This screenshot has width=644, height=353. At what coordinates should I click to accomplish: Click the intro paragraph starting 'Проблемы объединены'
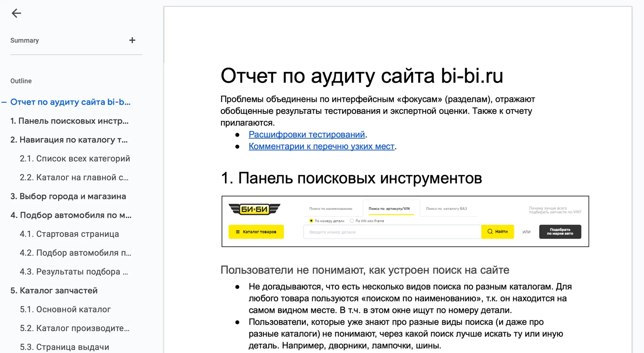378,111
